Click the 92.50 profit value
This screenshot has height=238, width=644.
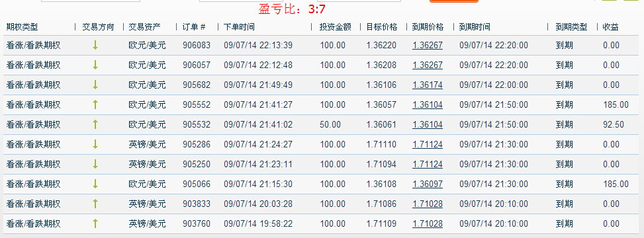click(x=614, y=124)
